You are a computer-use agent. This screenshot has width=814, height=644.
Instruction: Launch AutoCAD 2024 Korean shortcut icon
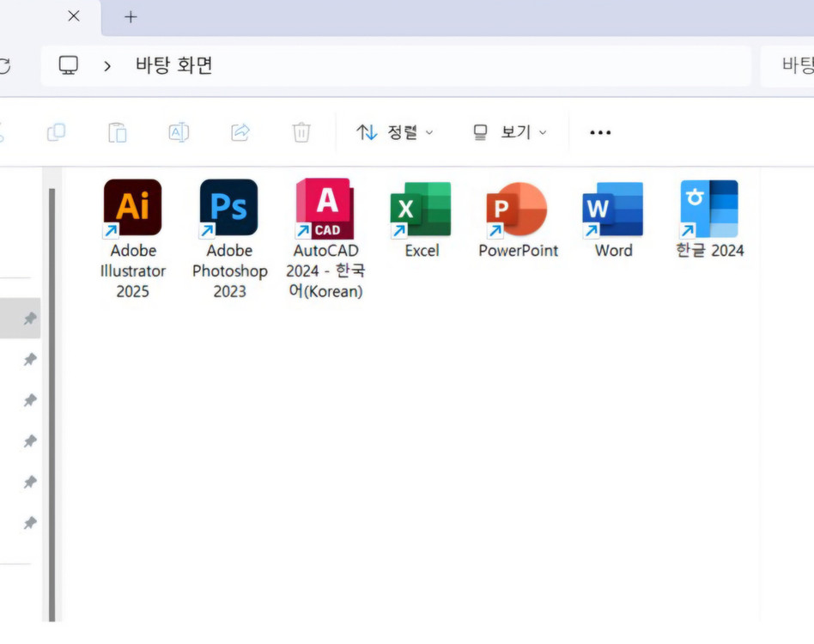click(x=325, y=209)
